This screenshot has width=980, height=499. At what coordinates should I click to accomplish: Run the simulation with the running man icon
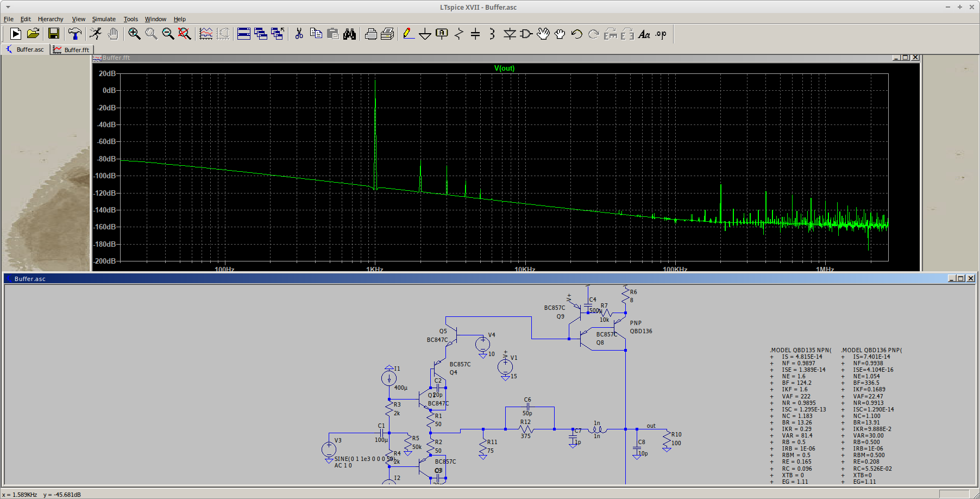pos(96,34)
